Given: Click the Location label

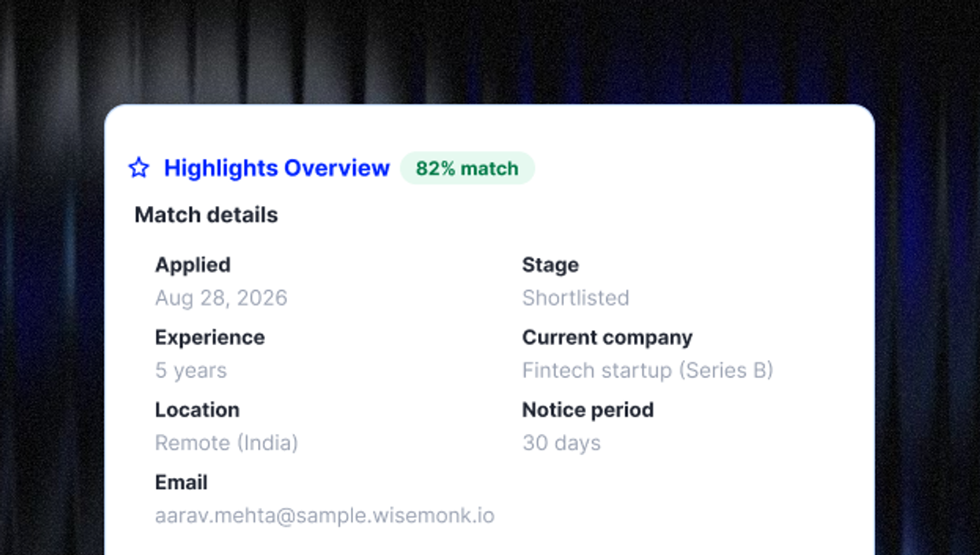Looking at the screenshot, I should tap(197, 410).
